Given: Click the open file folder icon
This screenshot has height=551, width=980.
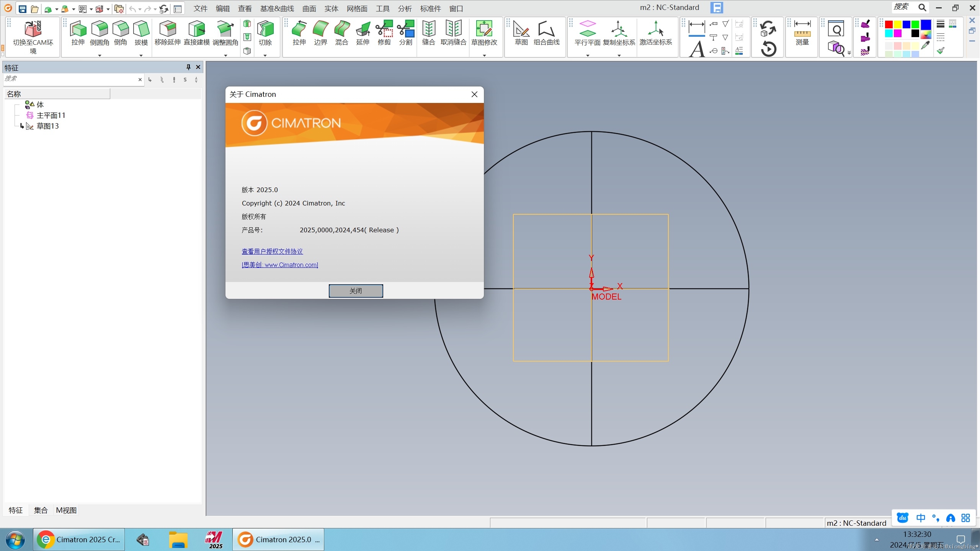Looking at the screenshot, I should click(x=34, y=8).
